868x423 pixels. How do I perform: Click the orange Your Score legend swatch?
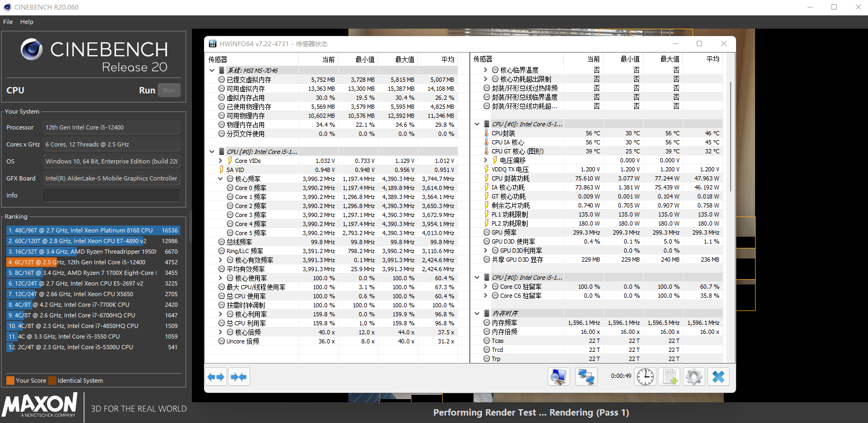click(x=10, y=381)
